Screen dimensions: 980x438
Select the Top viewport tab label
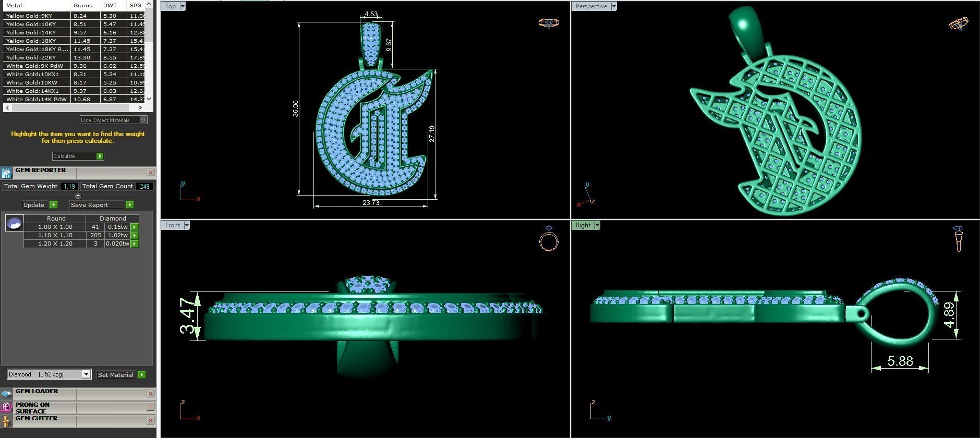[171, 6]
